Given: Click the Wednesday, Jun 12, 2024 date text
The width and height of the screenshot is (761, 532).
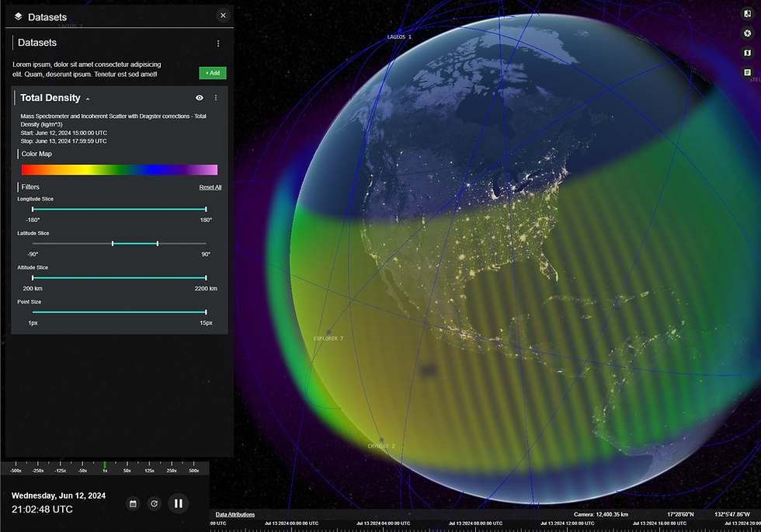Looking at the screenshot, I should click(59, 495).
